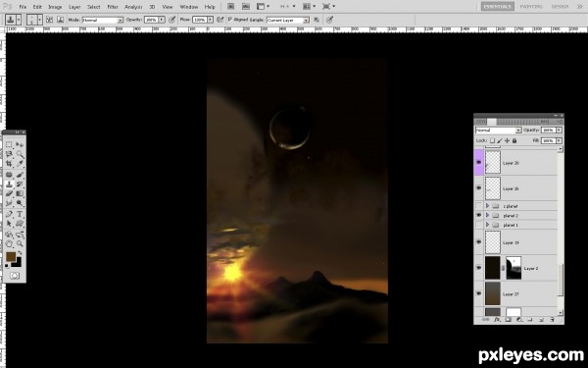Select the Zoom tool in toolbox
Screen dimensions: 588x368
click(20, 243)
